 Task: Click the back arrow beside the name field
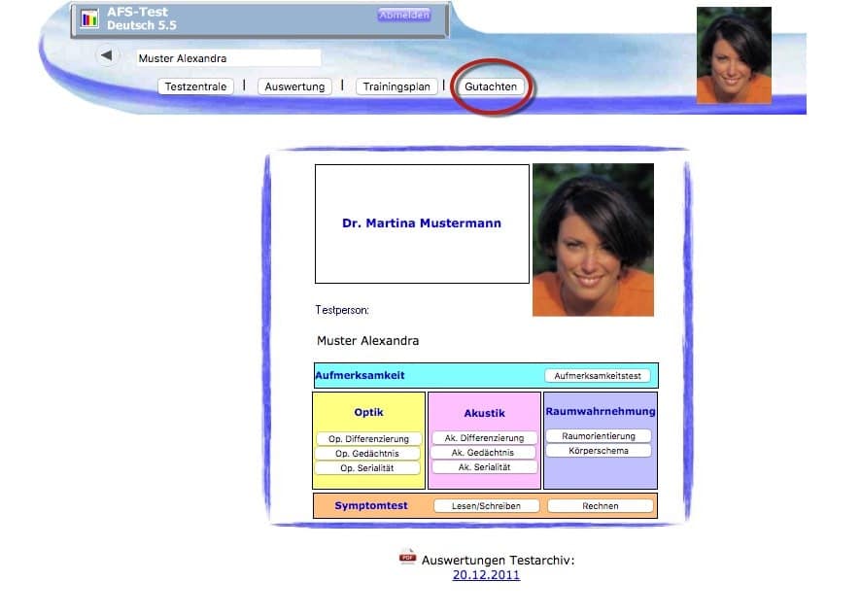(x=107, y=55)
